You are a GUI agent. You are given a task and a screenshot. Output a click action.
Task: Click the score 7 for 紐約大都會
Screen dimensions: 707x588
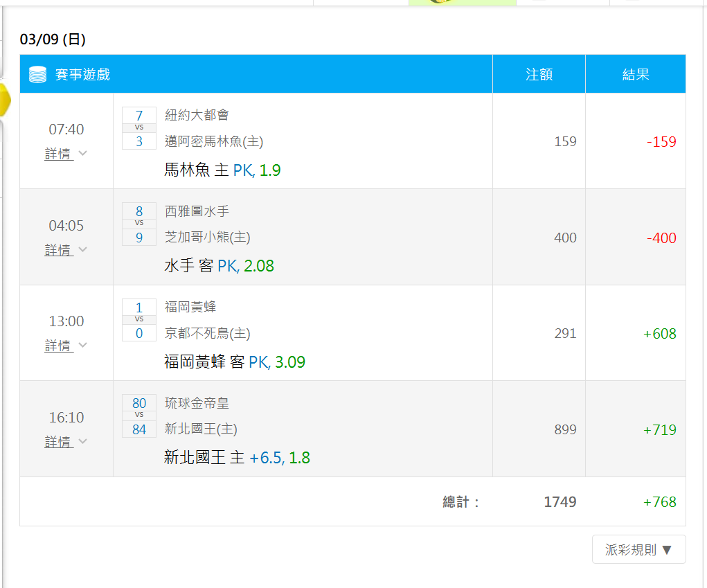click(139, 116)
